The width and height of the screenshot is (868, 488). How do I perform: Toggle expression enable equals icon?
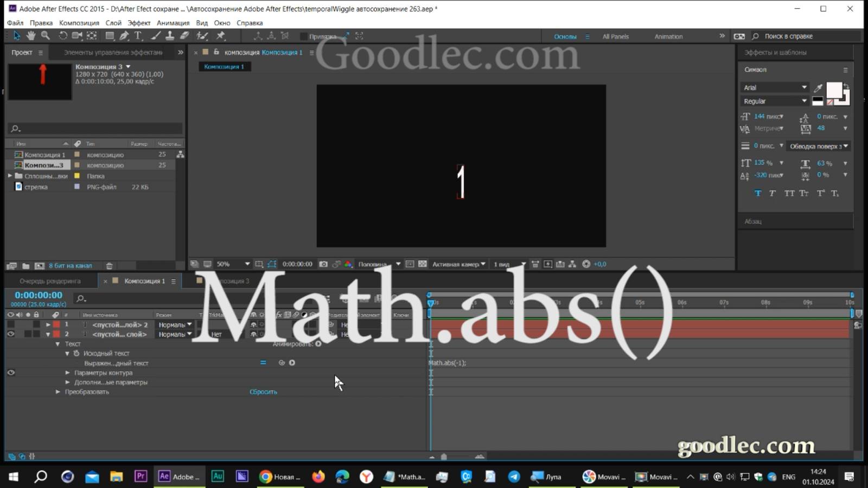263,363
